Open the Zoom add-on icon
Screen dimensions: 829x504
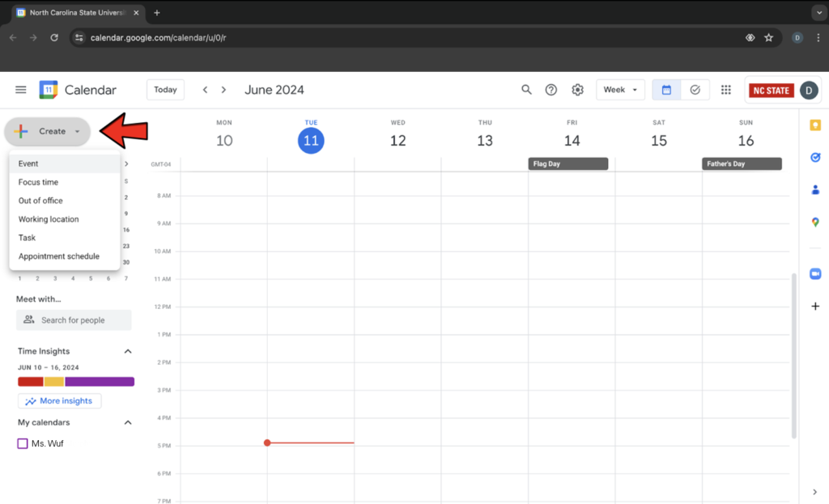[x=815, y=274]
